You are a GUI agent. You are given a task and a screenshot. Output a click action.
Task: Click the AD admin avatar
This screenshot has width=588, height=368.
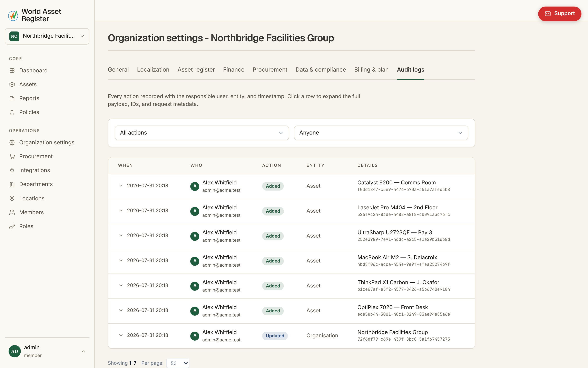14,351
